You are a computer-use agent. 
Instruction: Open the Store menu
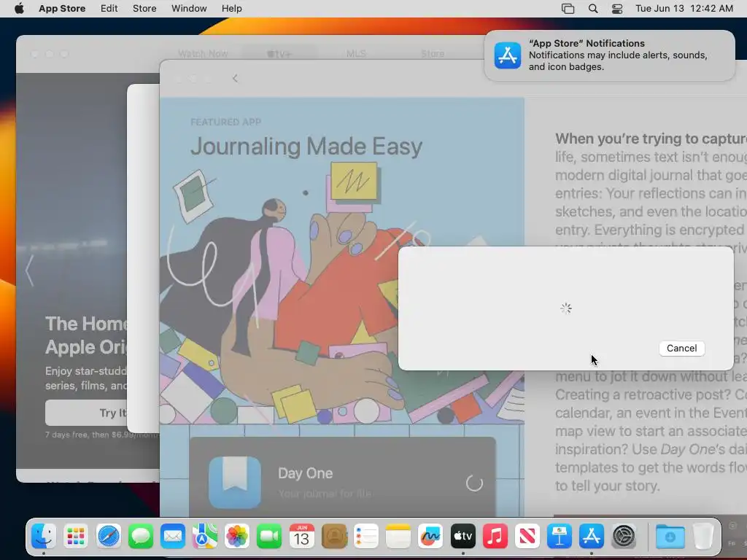point(144,9)
